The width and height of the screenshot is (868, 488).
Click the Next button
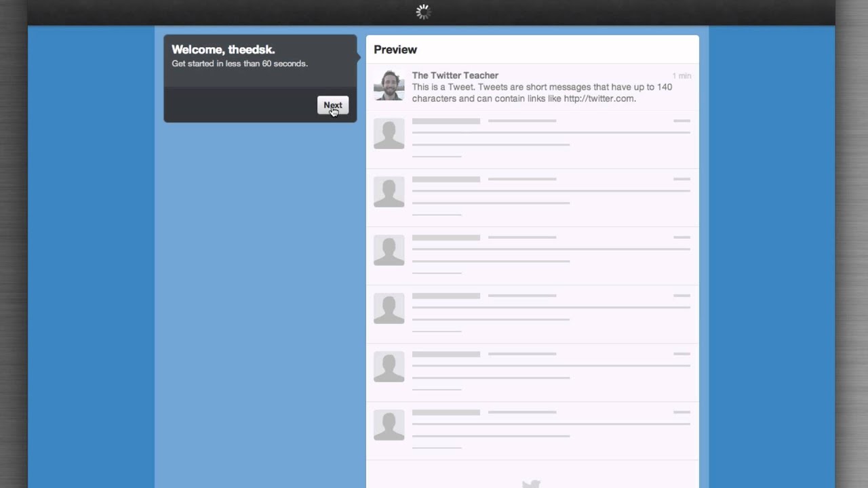[333, 105]
